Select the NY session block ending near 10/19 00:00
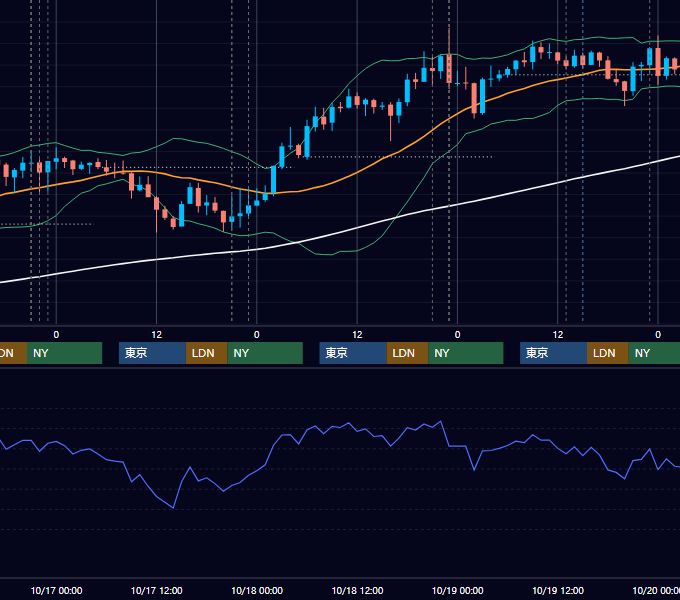Viewport: 680px width, 600px height. (466, 353)
